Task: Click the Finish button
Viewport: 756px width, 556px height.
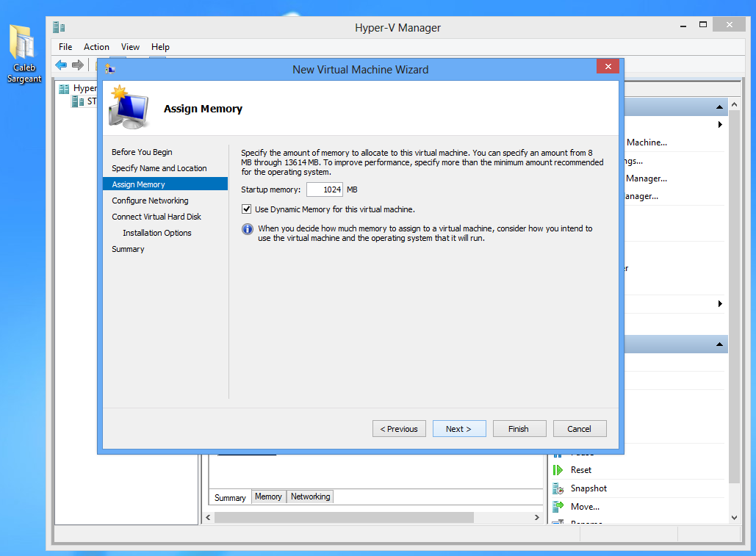Action: coord(519,429)
